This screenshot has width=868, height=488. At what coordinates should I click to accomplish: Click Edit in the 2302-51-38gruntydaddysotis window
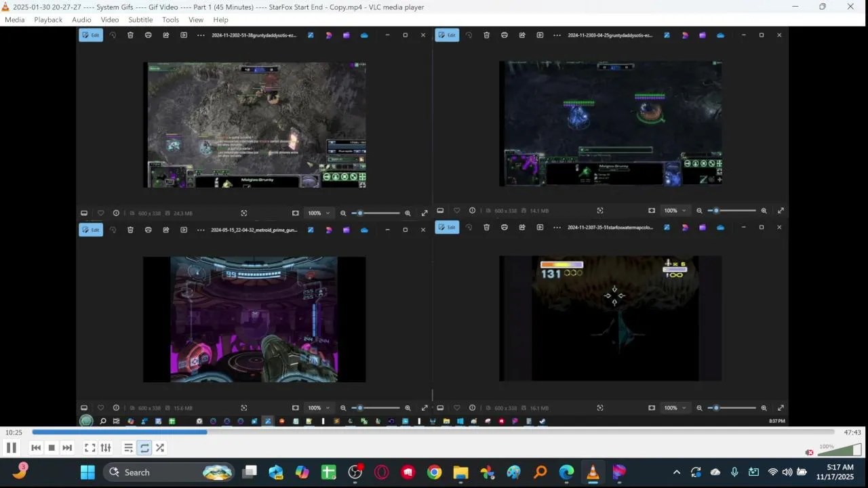tap(91, 35)
